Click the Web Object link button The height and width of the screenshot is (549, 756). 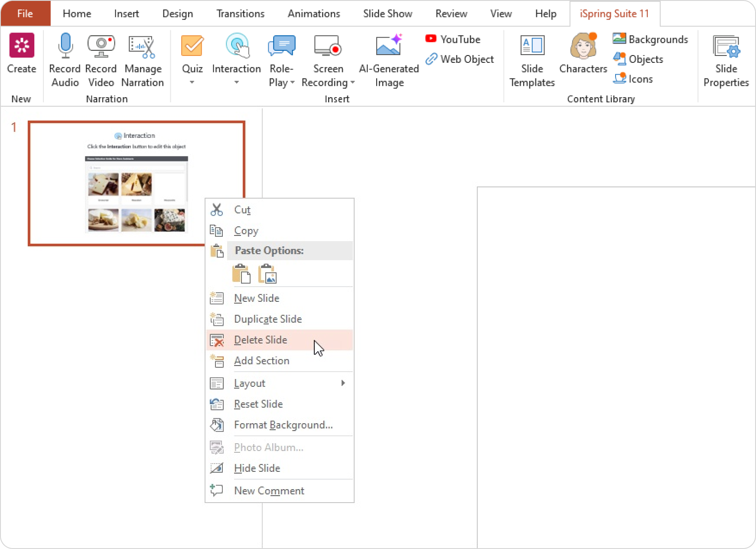coord(460,59)
